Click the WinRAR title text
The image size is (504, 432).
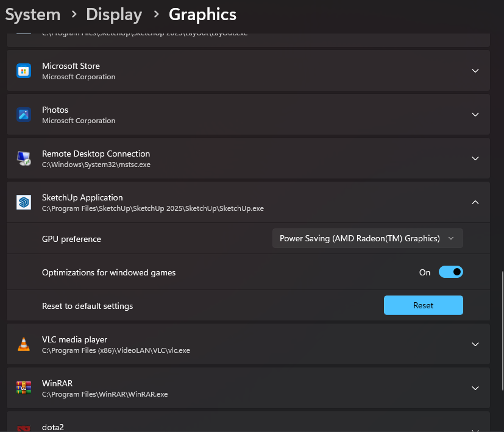click(57, 383)
